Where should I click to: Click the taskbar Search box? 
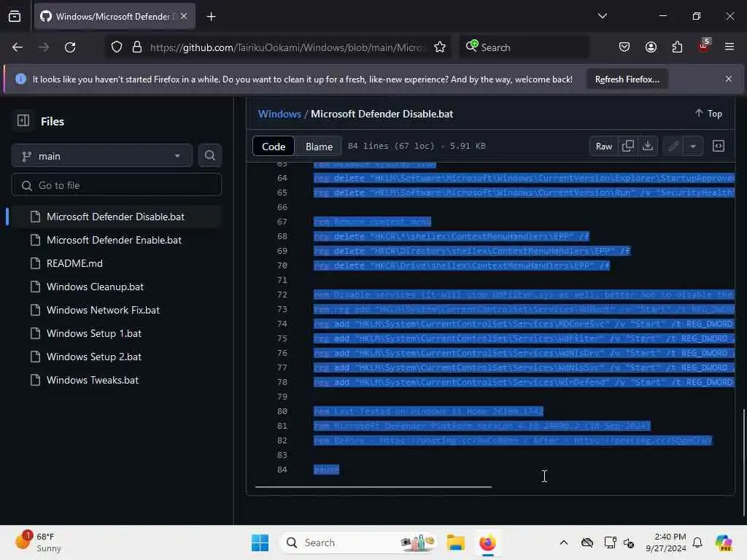[x=358, y=542]
